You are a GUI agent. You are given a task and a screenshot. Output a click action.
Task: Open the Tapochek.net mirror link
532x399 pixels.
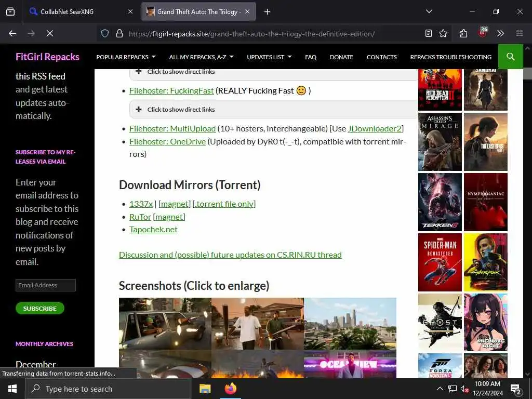pyautogui.click(x=153, y=229)
